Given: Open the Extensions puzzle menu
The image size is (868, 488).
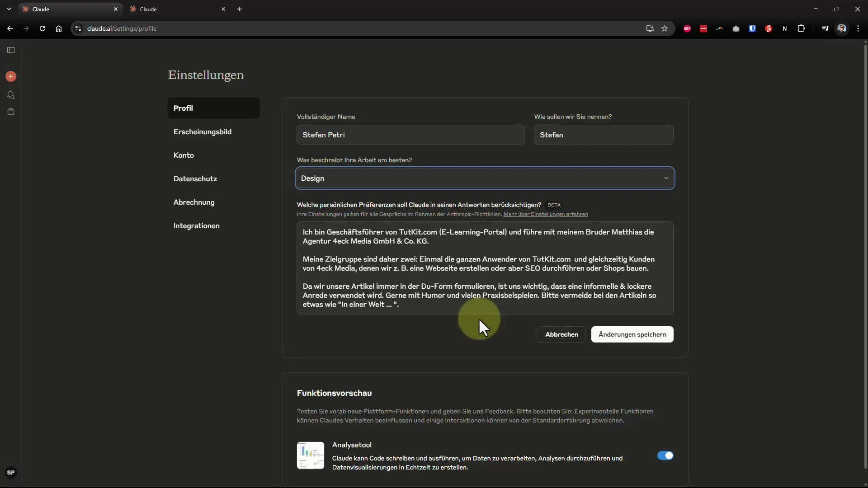Looking at the screenshot, I should 801,28.
